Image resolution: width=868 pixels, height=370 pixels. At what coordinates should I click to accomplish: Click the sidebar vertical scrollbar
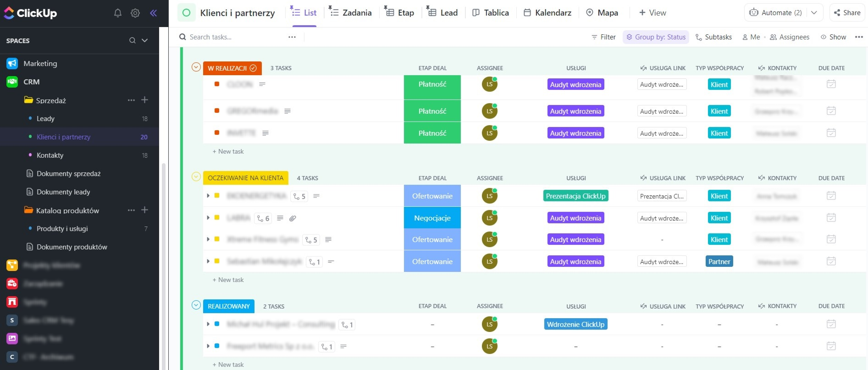pos(163,266)
